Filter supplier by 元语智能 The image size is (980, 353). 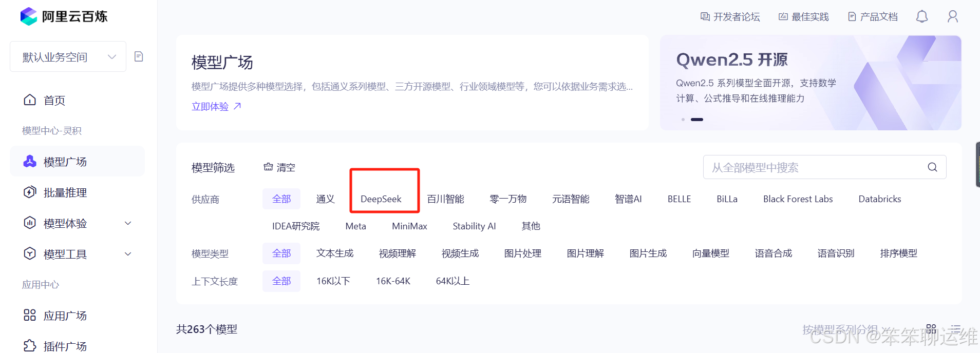(x=571, y=199)
